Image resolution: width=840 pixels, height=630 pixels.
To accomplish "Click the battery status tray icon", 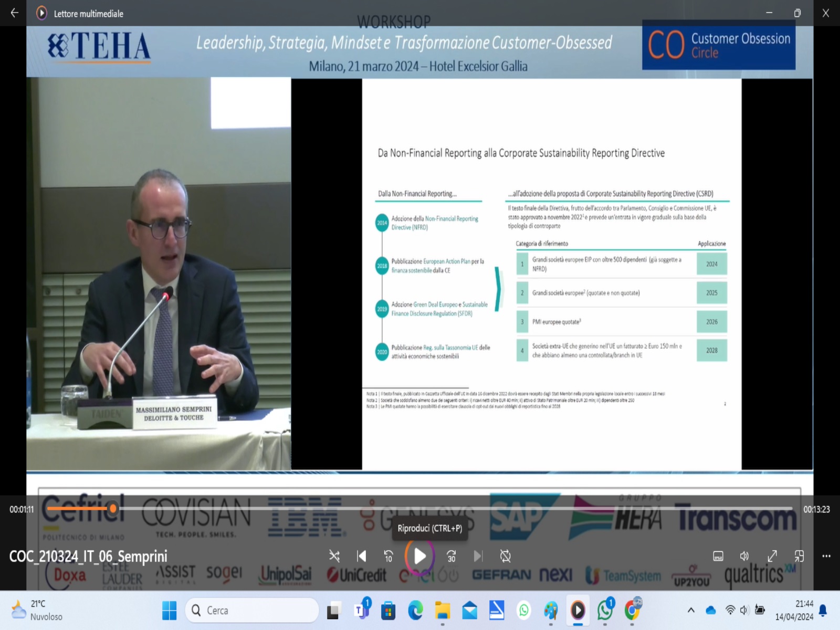I will click(x=760, y=610).
